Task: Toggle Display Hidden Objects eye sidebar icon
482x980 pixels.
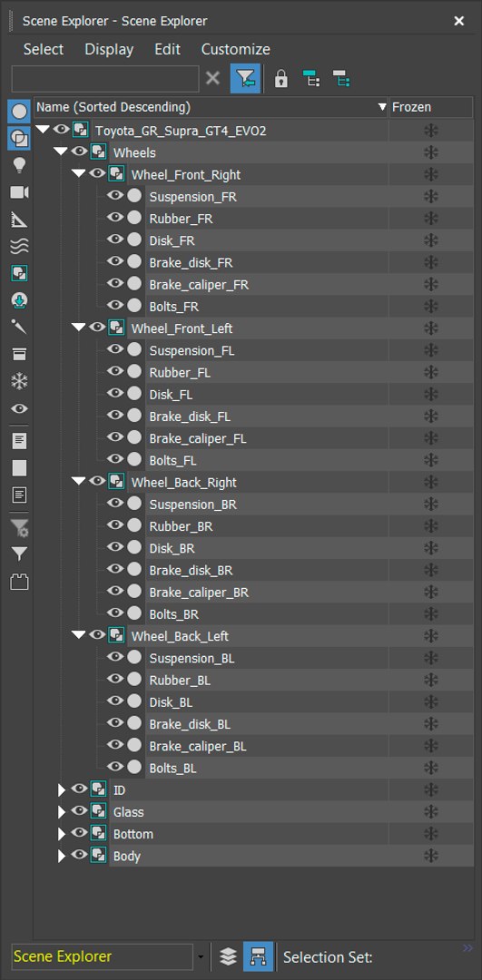Action: pyautogui.click(x=19, y=408)
